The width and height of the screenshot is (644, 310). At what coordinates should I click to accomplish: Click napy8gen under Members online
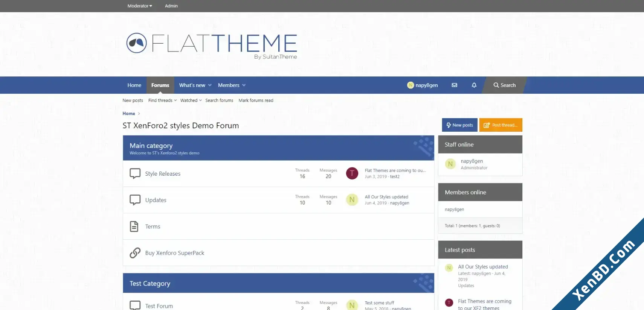[454, 210]
